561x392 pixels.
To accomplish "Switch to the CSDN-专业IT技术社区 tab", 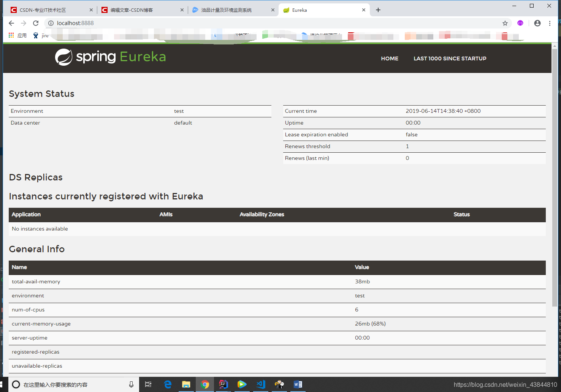I will tap(51, 10).
